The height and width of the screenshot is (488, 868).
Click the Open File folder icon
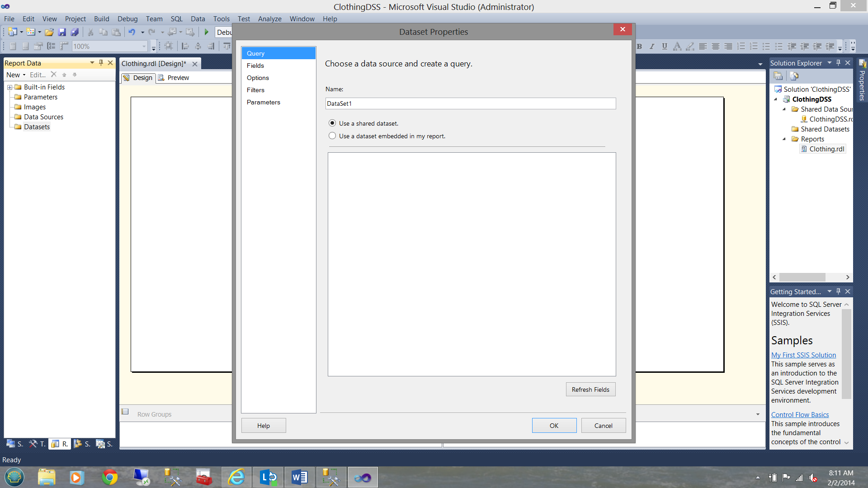point(49,32)
